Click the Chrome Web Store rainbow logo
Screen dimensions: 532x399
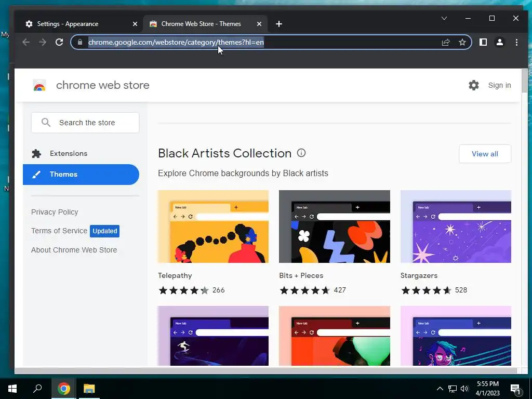pos(39,85)
